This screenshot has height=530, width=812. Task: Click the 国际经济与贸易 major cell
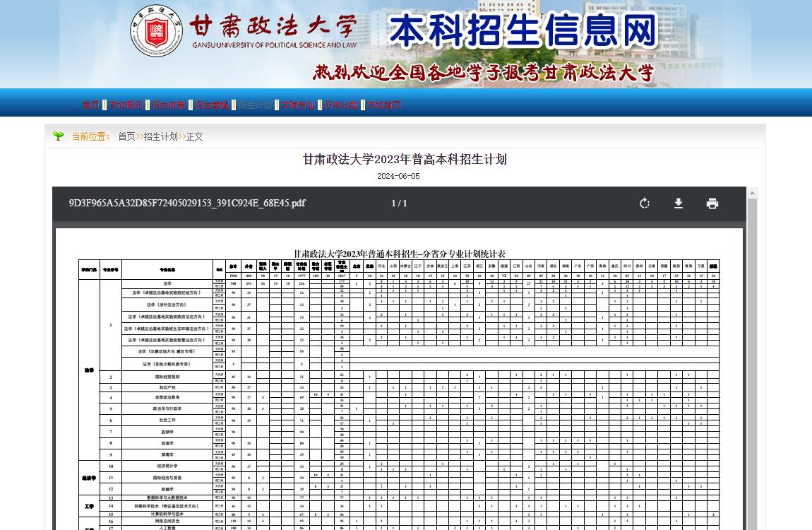pos(167,478)
